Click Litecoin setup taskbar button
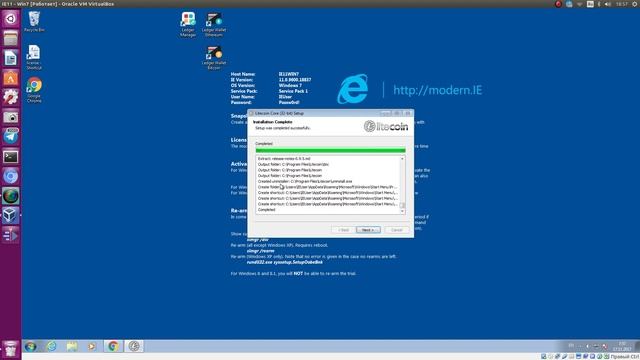The width and height of the screenshot is (640, 360). tap(134, 347)
